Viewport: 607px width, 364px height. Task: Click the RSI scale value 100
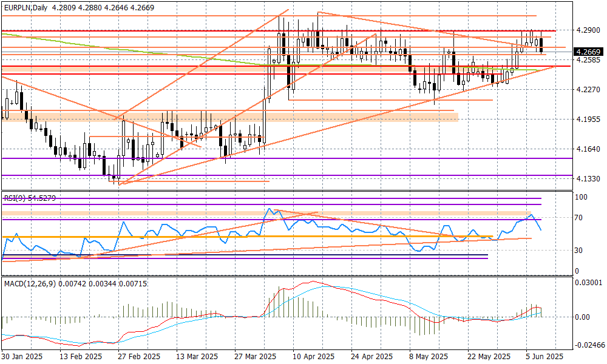click(x=582, y=197)
